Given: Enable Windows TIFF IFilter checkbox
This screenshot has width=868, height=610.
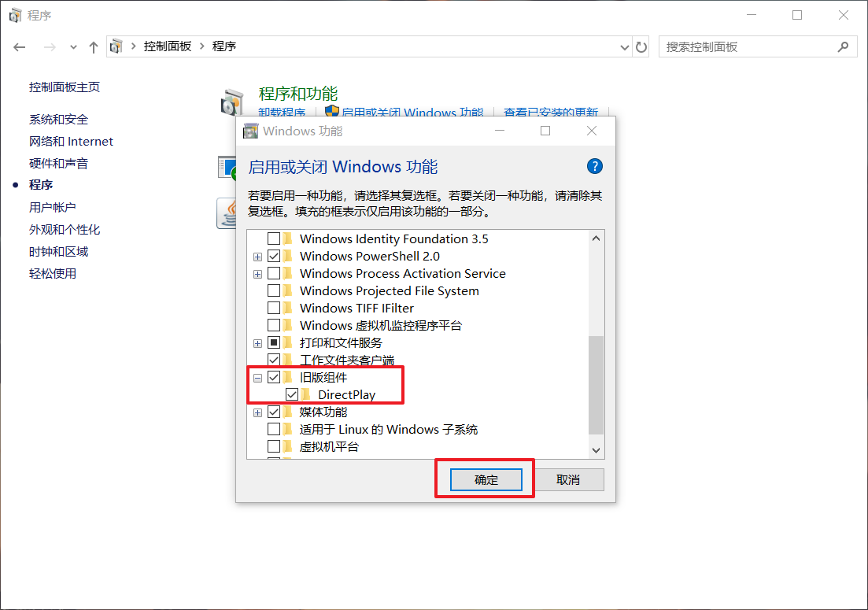Looking at the screenshot, I should (x=274, y=308).
